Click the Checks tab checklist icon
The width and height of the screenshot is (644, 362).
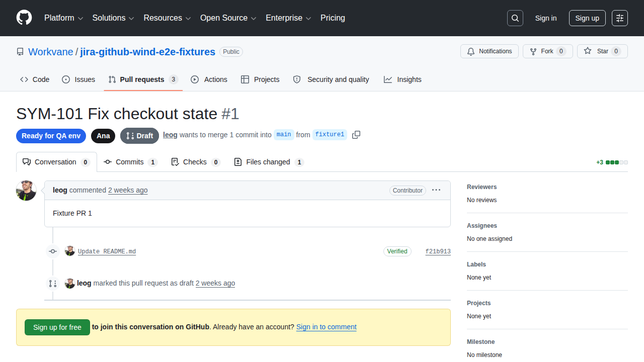(175, 162)
